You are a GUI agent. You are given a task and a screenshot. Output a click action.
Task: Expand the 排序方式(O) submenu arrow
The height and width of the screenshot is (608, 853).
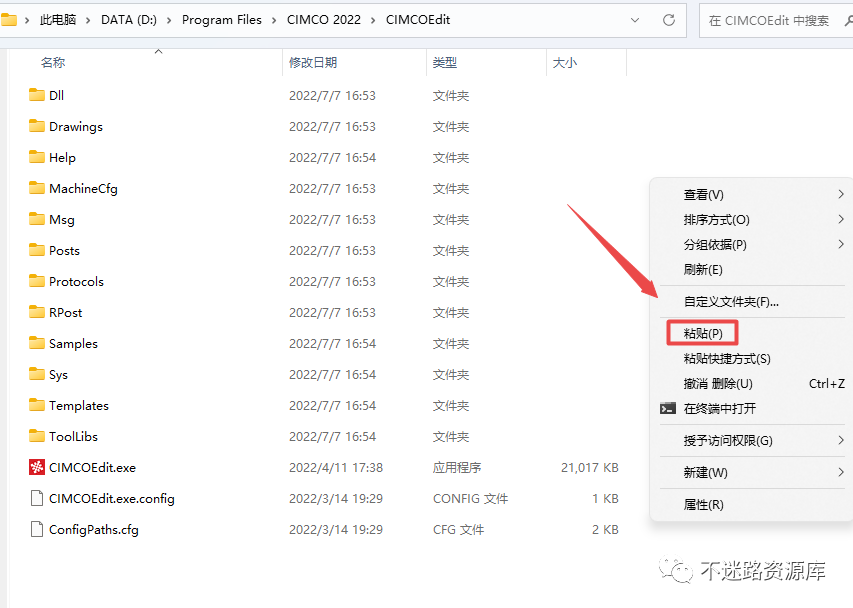[x=841, y=219]
